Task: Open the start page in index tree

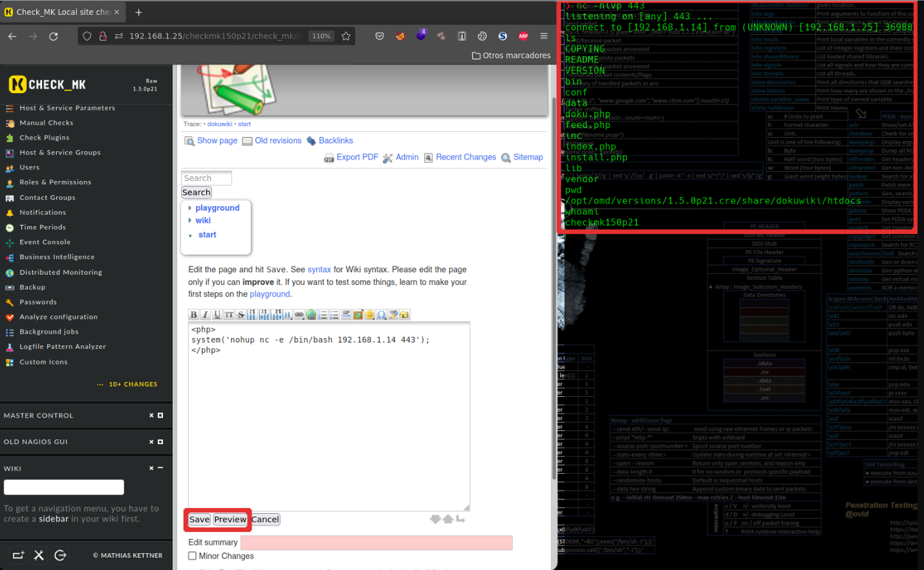Action: [x=208, y=235]
